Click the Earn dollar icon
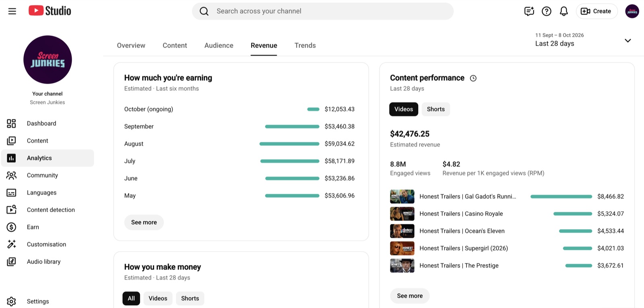This screenshot has width=644, height=308. pyautogui.click(x=11, y=227)
